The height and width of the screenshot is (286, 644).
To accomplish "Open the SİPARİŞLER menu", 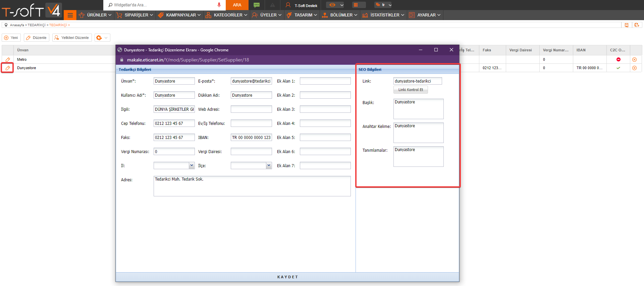I will point(135,15).
